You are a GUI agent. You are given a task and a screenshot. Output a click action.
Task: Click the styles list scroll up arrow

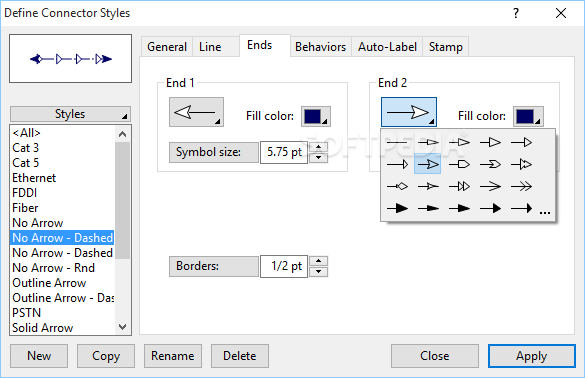[x=122, y=134]
